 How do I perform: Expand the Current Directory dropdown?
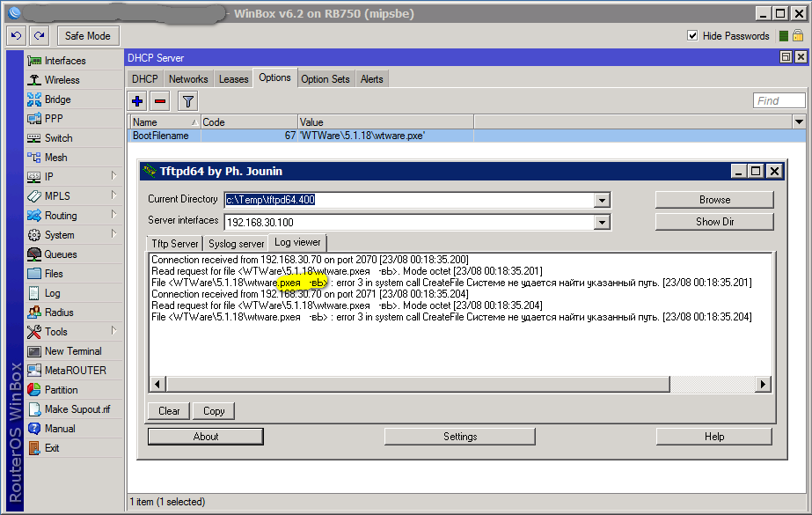pyautogui.click(x=602, y=200)
